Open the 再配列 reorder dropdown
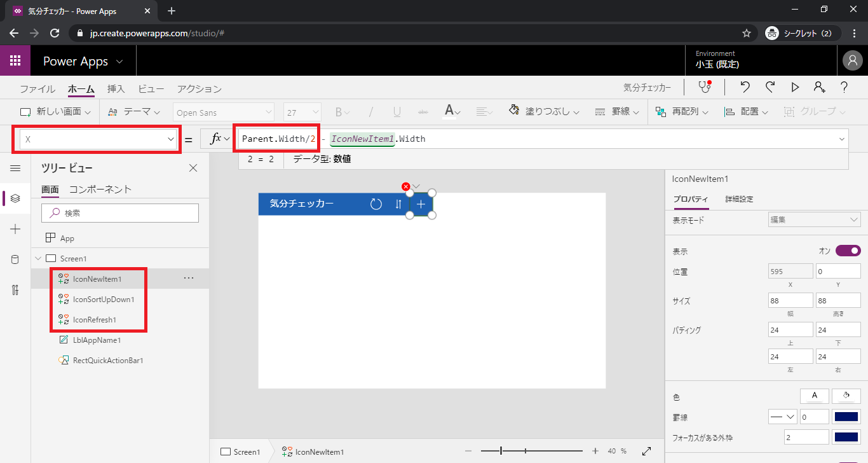The height and width of the screenshot is (463, 868). click(x=682, y=111)
